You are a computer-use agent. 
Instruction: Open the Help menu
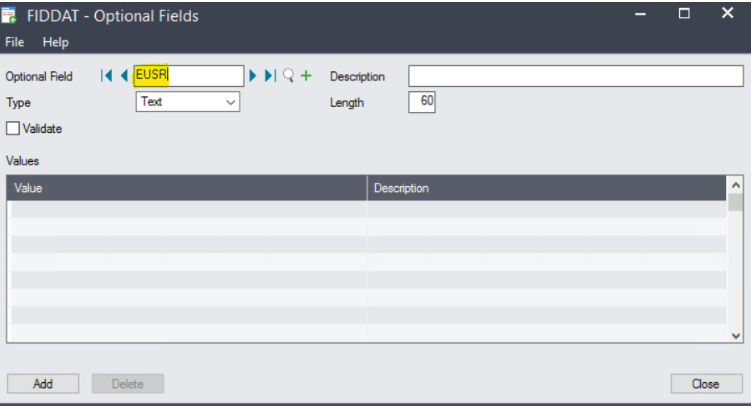[56, 42]
